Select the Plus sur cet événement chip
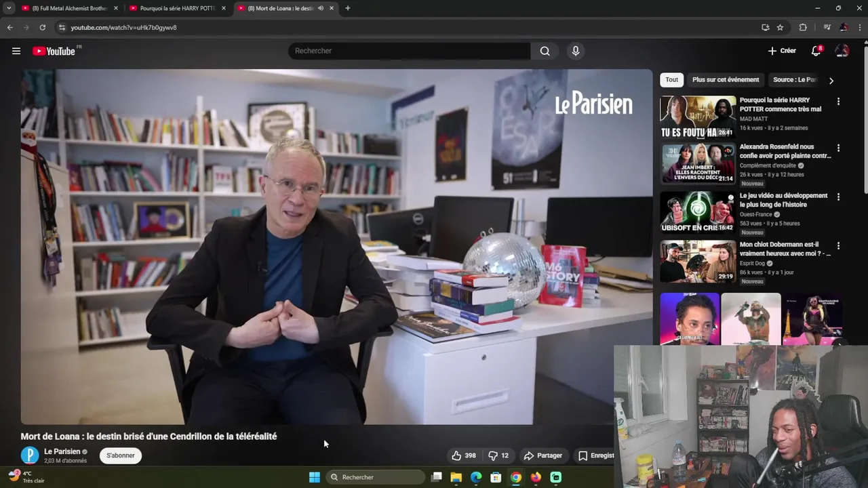This screenshot has height=488, width=868. 726,79
